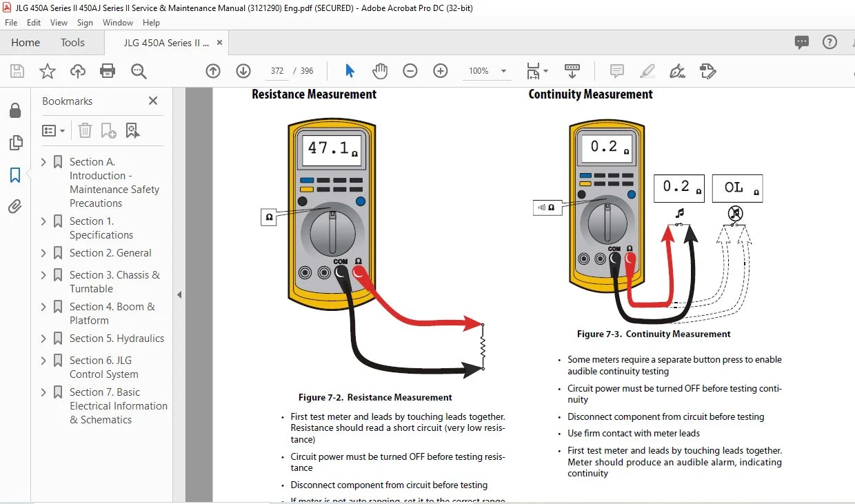
Task: Zoom in with the plus circle icon
Action: 441,71
